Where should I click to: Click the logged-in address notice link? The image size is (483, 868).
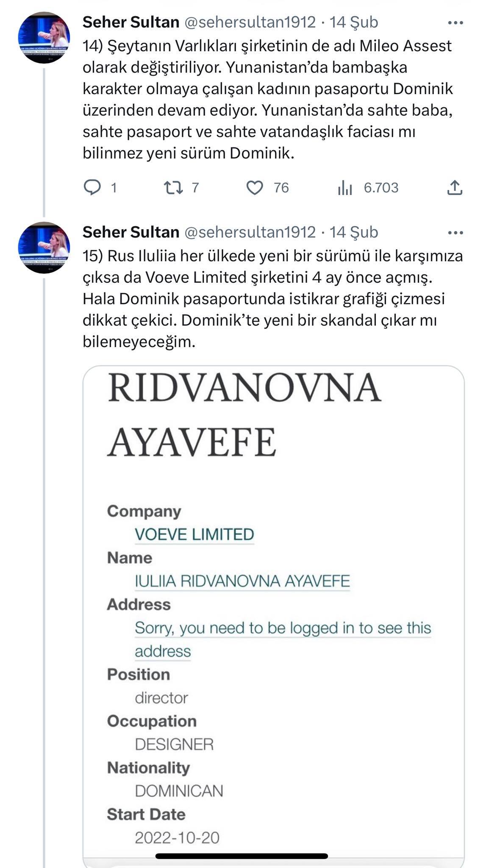pos(283,628)
